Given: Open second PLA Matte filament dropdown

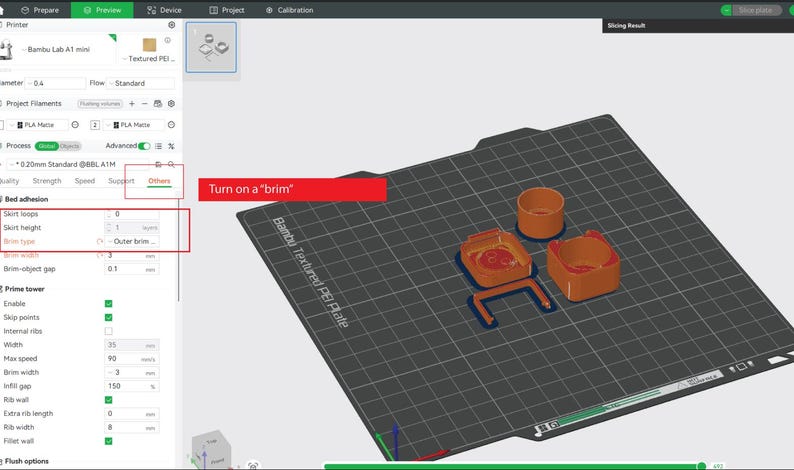Looking at the screenshot, I should tap(134, 125).
